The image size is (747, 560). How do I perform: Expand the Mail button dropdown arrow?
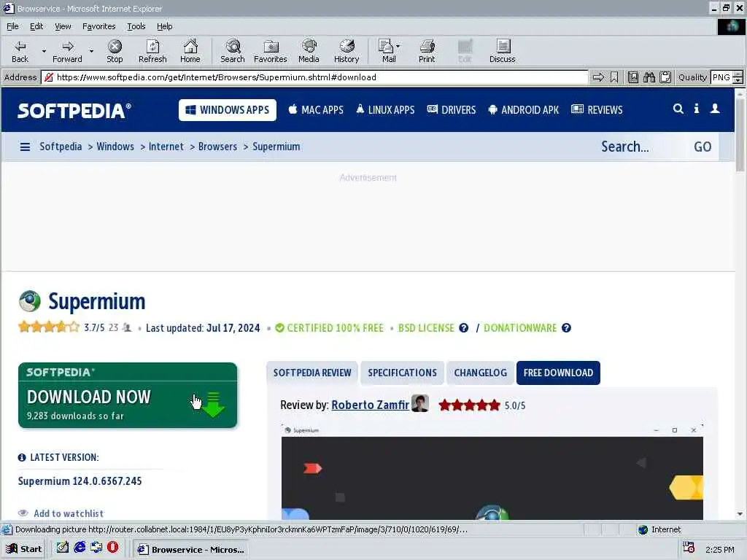click(x=398, y=47)
